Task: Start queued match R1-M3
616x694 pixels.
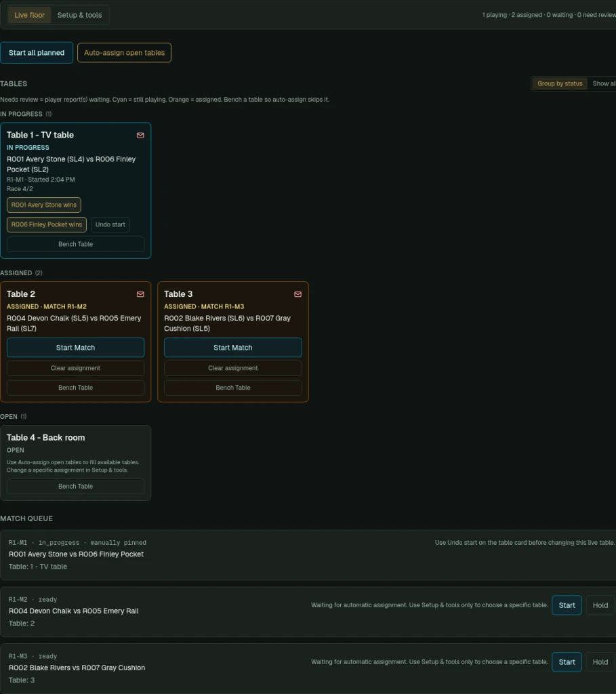Action: (x=567, y=662)
